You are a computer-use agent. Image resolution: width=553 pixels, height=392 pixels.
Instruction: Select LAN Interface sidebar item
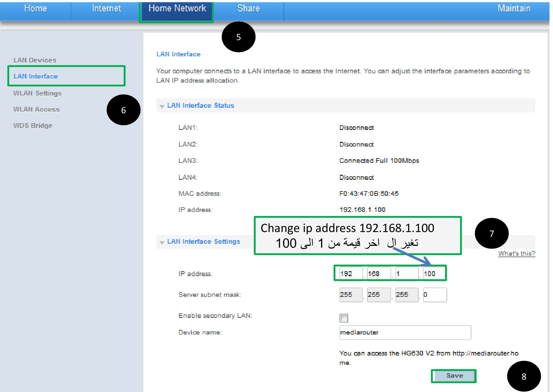pos(36,76)
